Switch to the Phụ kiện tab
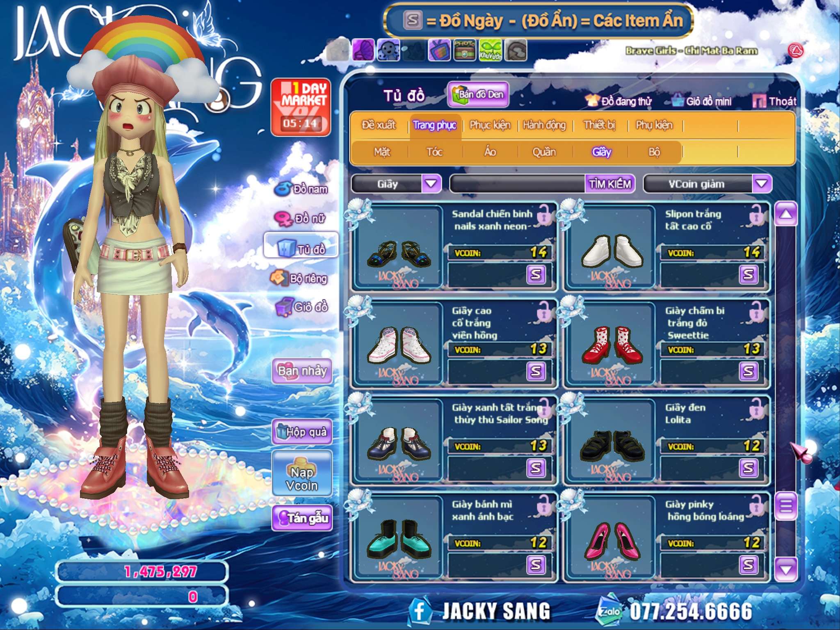This screenshot has width=840, height=630. (654, 125)
